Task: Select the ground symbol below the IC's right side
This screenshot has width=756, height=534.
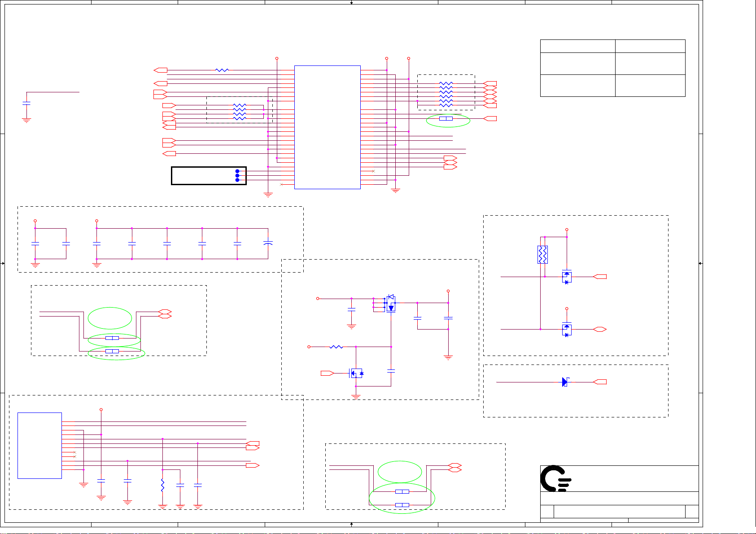Action: pos(395,191)
